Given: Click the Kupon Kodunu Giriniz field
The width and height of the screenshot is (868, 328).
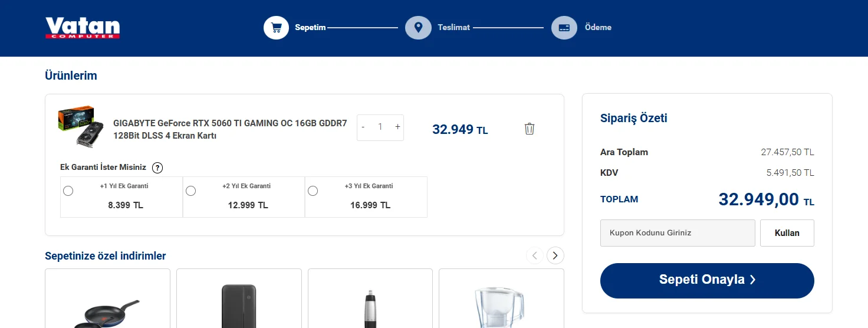Looking at the screenshot, I should click(678, 233).
